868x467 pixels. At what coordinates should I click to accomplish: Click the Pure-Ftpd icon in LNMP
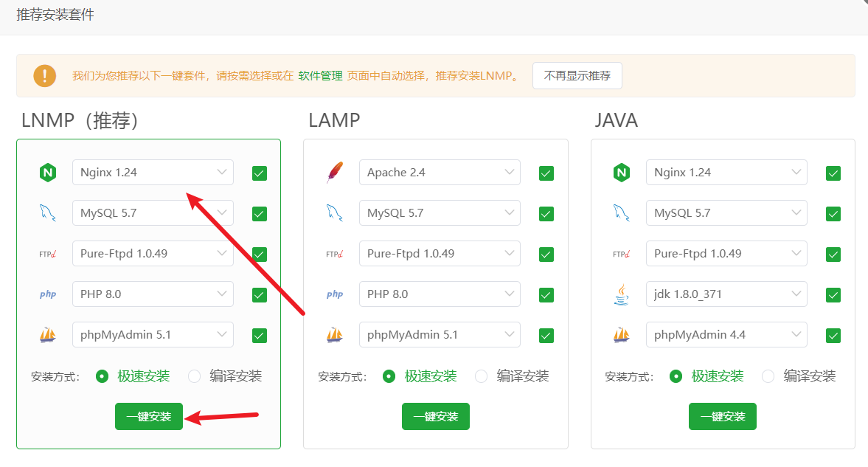click(x=48, y=254)
